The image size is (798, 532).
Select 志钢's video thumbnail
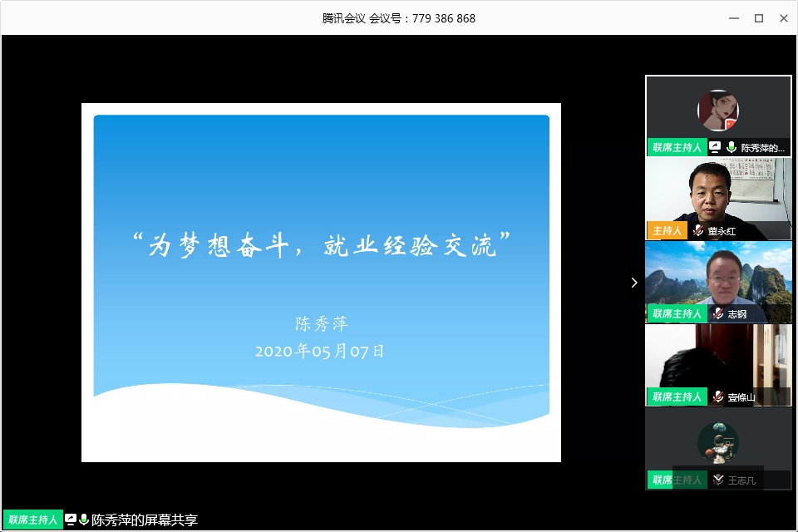coord(718,274)
